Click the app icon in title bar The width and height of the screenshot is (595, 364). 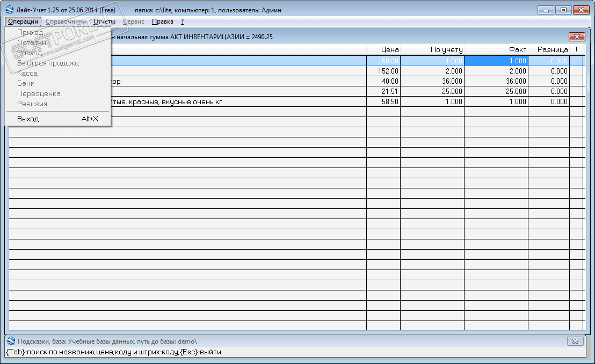pos(10,10)
